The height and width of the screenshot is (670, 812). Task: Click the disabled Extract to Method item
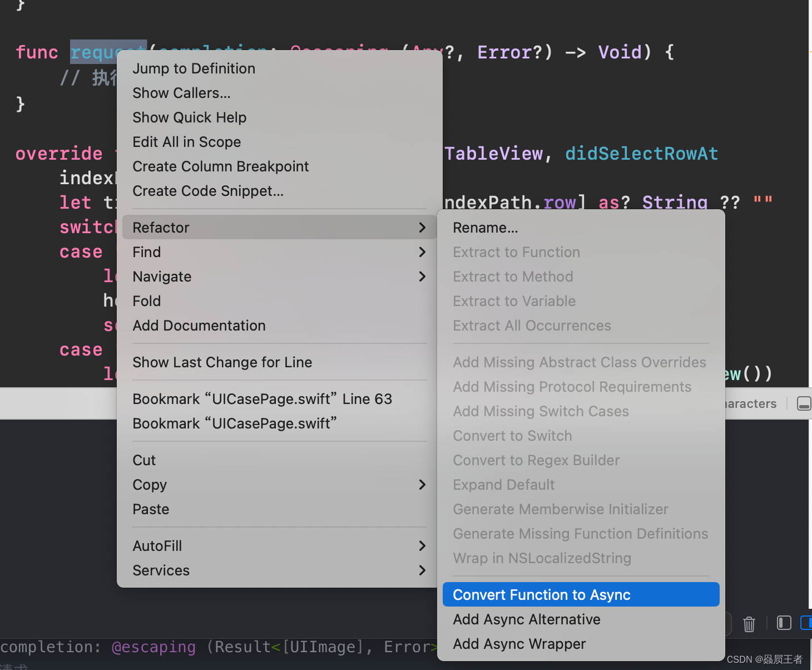tap(581, 277)
